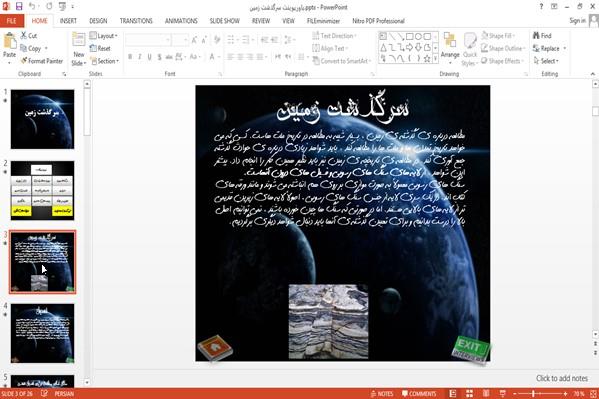Toggle the Notes pane from status bar
This screenshot has height=399, width=599.
[382, 394]
